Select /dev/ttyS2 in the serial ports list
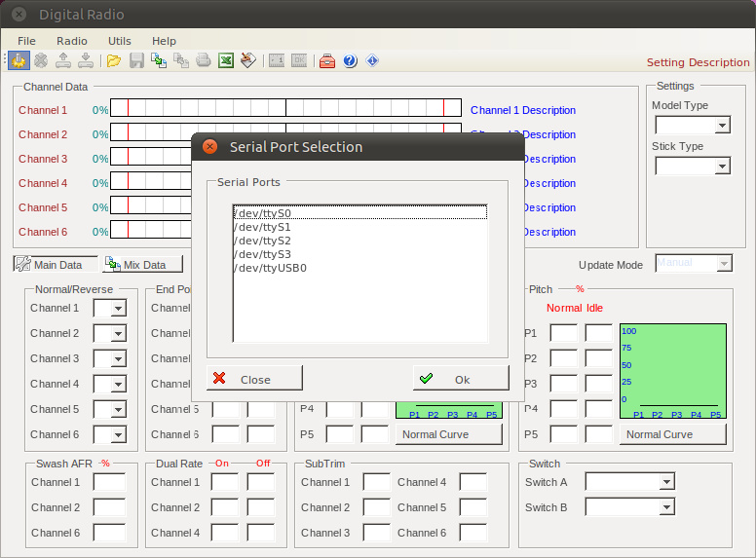This screenshot has width=756, height=558. pos(359,241)
